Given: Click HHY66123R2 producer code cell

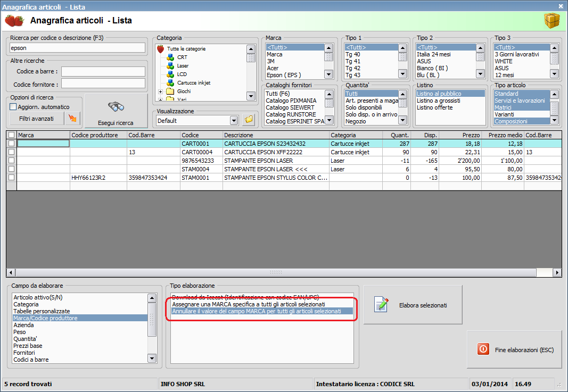Looking at the screenshot, I should click(x=98, y=177).
